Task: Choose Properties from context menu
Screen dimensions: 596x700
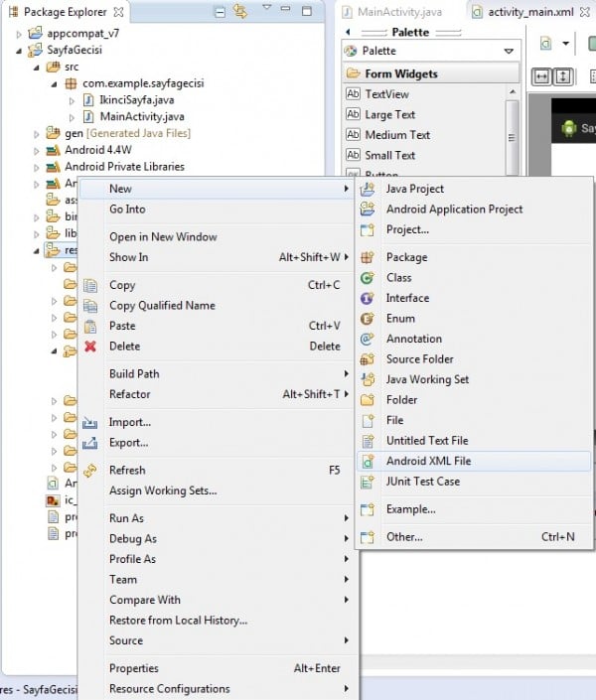Action: (x=218, y=668)
